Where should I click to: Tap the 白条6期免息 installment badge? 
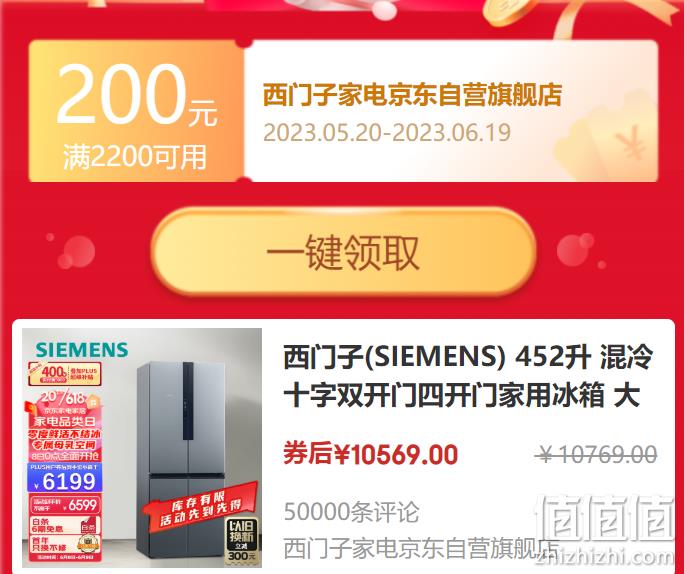coord(65,525)
